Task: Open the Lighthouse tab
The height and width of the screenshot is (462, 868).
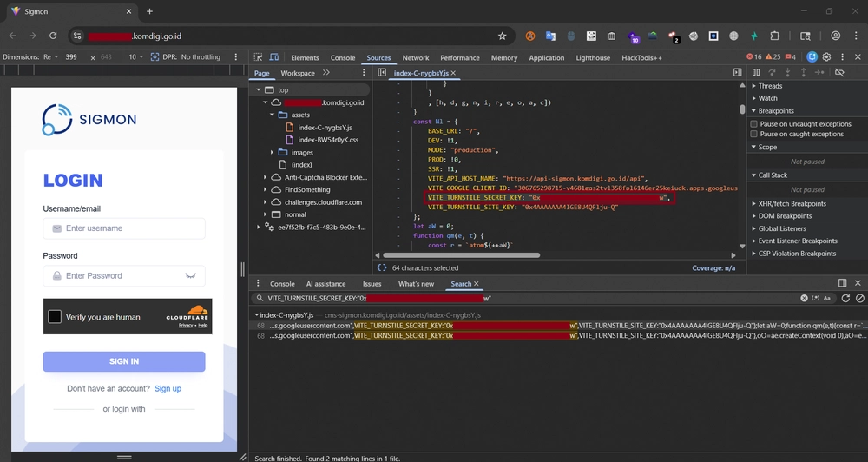Action: 593,57
